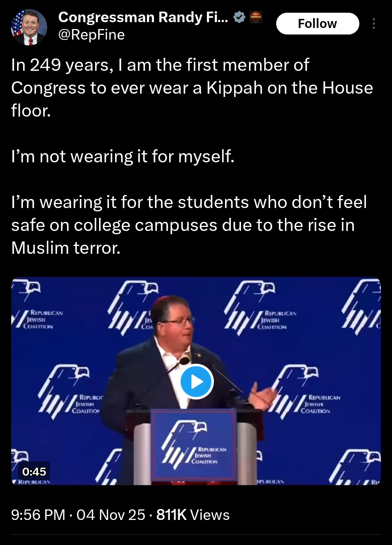Open the three-dot more options menu
The image size is (392, 545).
tap(373, 24)
